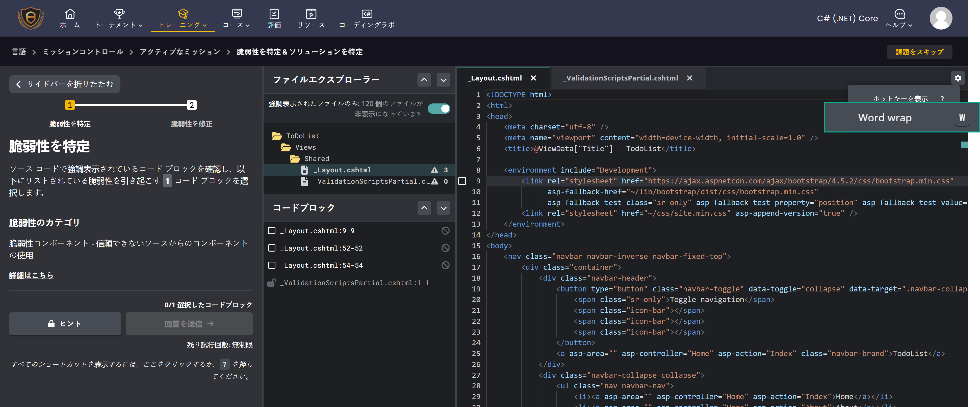Click the Views folder icon
Screen dimensions: 980x407
[x=286, y=147]
